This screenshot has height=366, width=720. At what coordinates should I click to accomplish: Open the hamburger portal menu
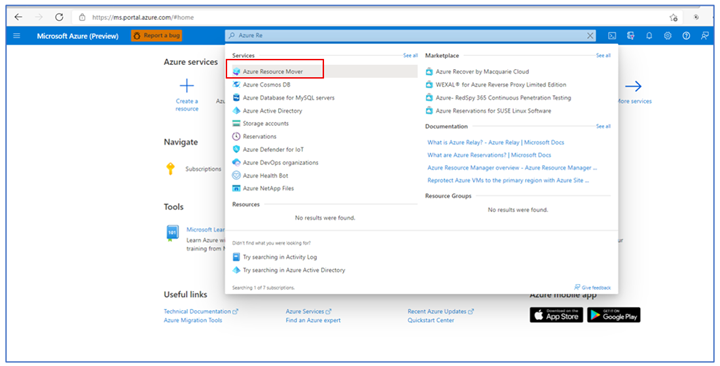tap(17, 35)
